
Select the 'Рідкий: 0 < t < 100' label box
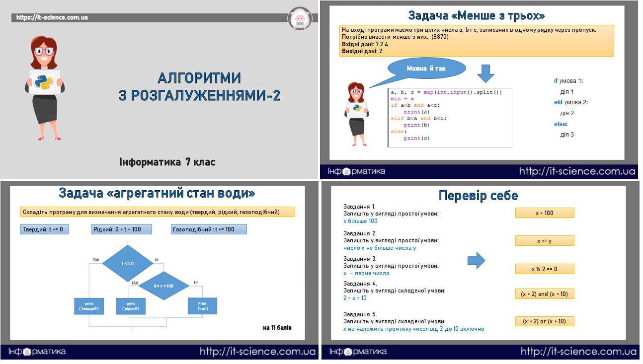(121, 229)
